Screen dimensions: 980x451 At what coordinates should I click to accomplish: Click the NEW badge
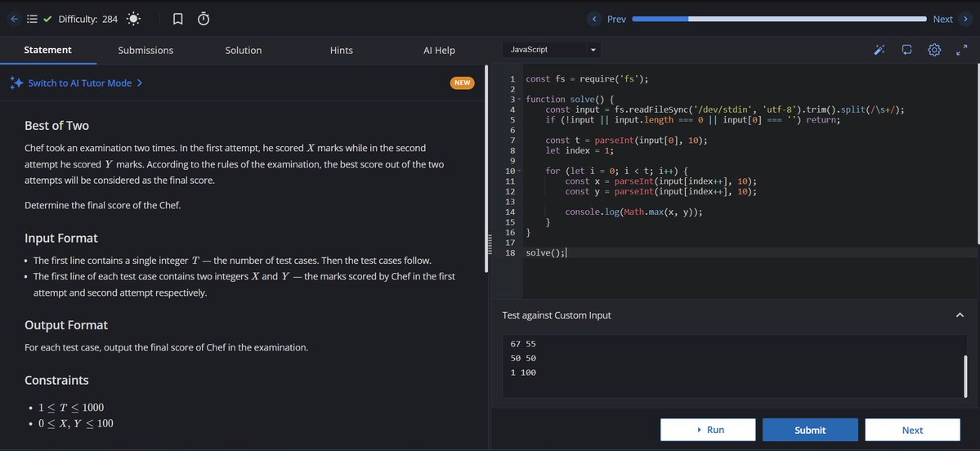tap(463, 83)
